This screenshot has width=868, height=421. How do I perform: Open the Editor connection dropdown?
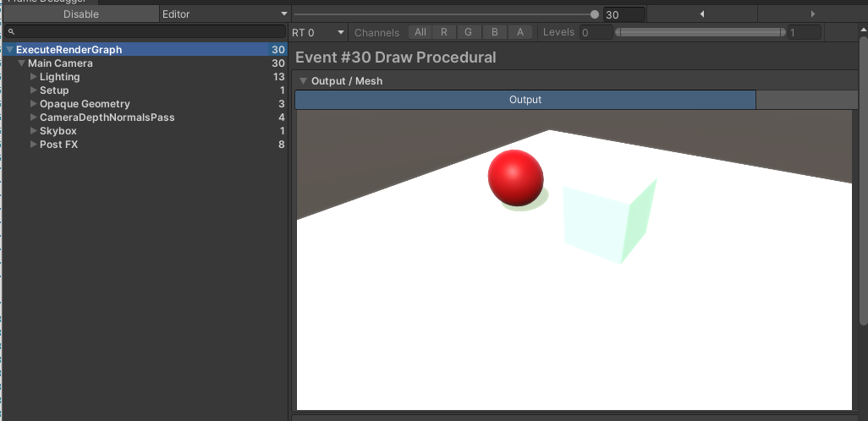click(225, 14)
